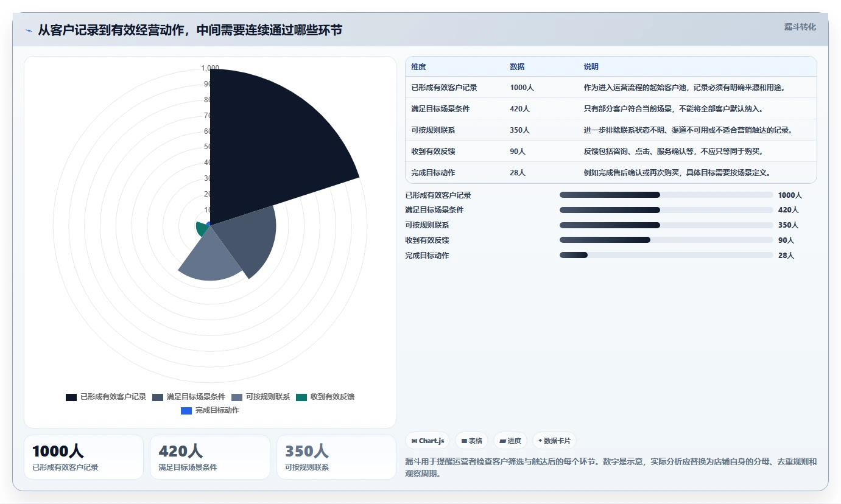Image resolution: width=841 pixels, height=504 pixels.
Task: Click the 90人 value beside its progress bar
Action: point(786,240)
